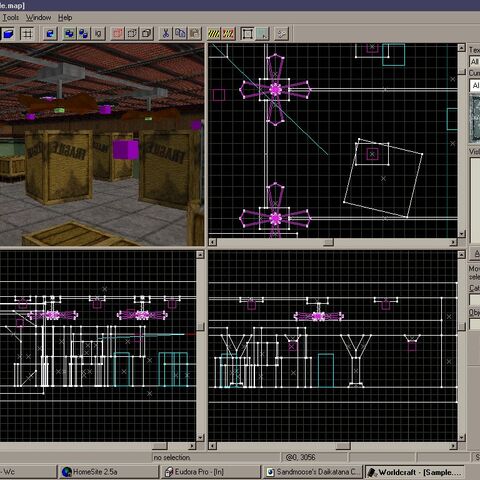Screen dimensions: 480x480
Task: Click the Copy icon in the toolbar
Action: pos(180,33)
